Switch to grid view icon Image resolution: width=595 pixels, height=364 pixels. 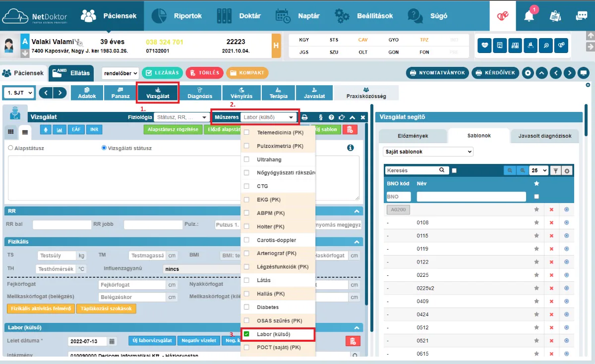click(x=10, y=131)
